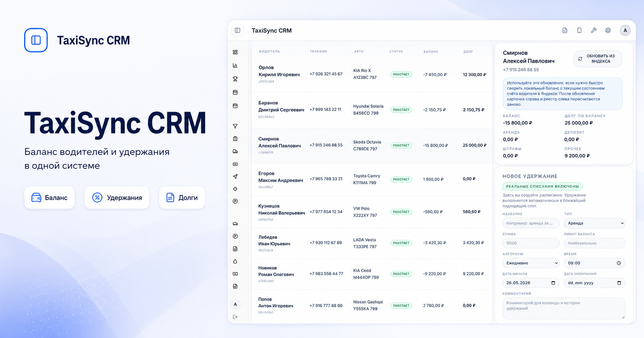
Task: Click the balance value -7 450,00 ₽
Action: (435, 75)
